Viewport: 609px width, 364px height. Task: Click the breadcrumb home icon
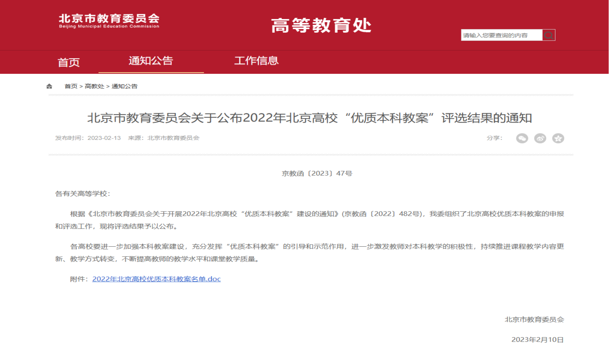pyautogui.click(x=49, y=86)
